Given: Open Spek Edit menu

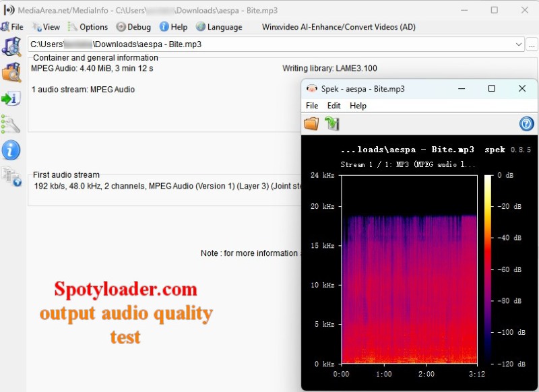Looking at the screenshot, I should pyautogui.click(x=334, y=106).
